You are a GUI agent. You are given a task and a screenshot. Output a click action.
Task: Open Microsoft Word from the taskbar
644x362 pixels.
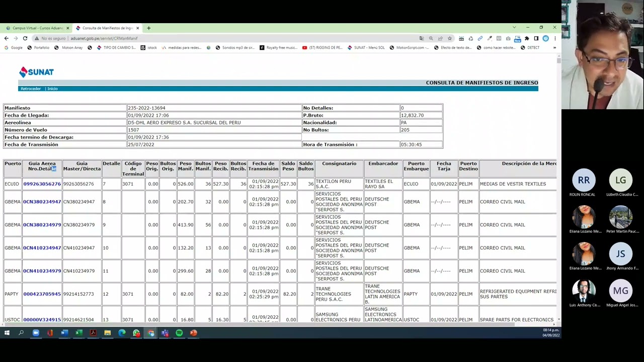pos(64,333)
